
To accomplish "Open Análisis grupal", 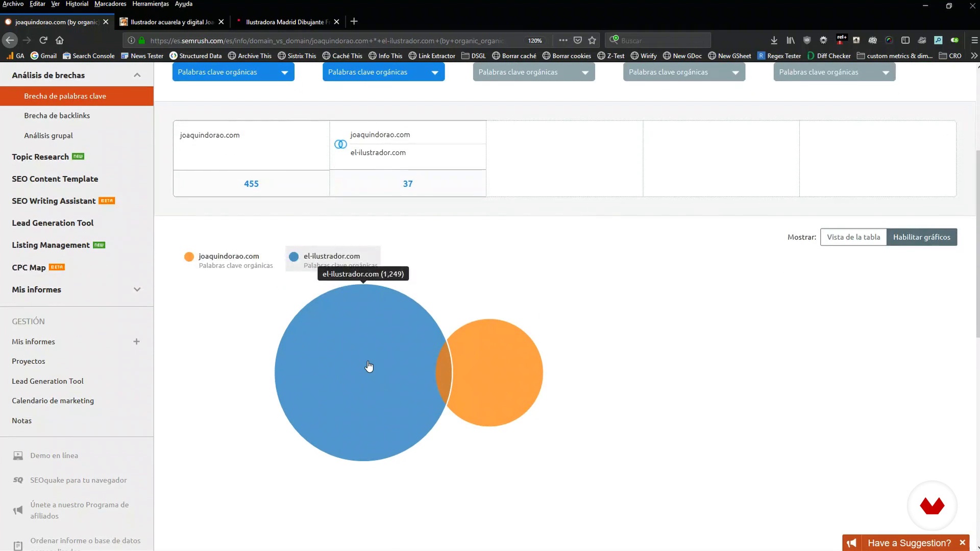I will [x=48, y=135].
